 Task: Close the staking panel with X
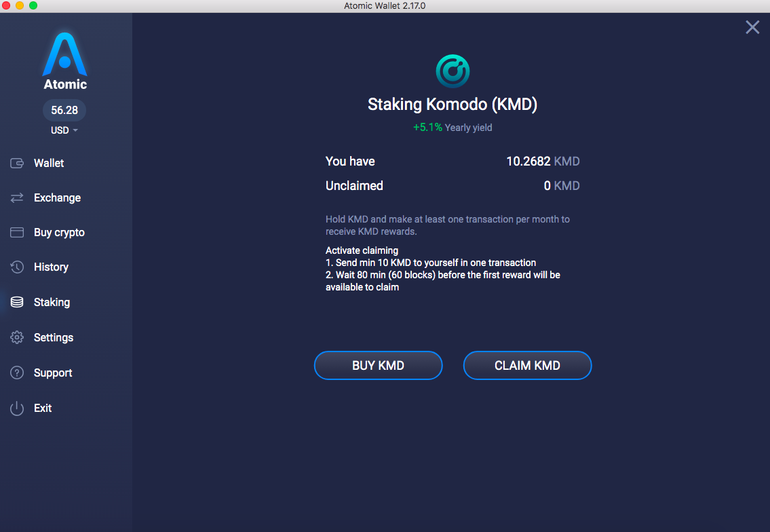752,27
